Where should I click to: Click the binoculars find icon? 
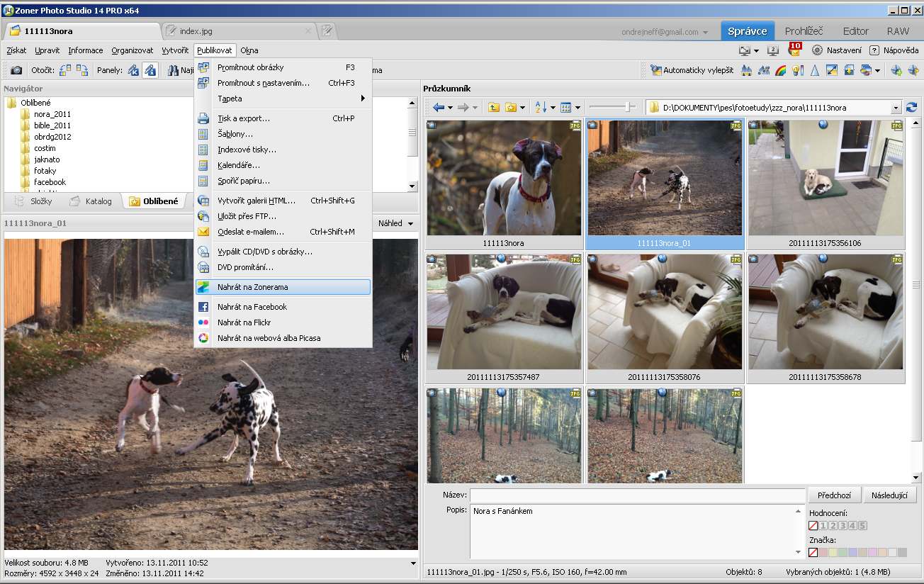[x=174, y=70]
